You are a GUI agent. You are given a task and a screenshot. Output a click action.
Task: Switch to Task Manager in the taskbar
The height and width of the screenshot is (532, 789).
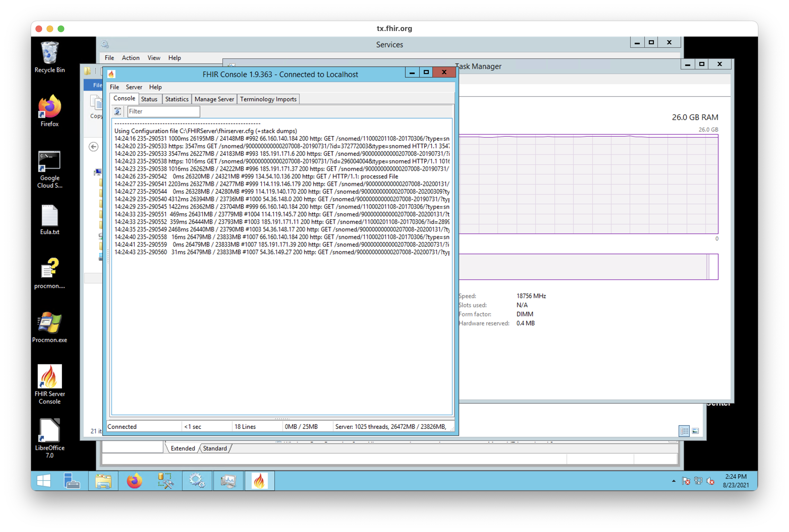pyautogui.click(x=228, y=481)
